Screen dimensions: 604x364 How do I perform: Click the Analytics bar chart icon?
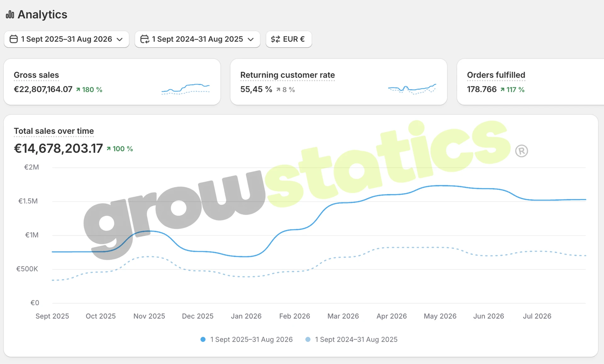click(x=10, y=14)
